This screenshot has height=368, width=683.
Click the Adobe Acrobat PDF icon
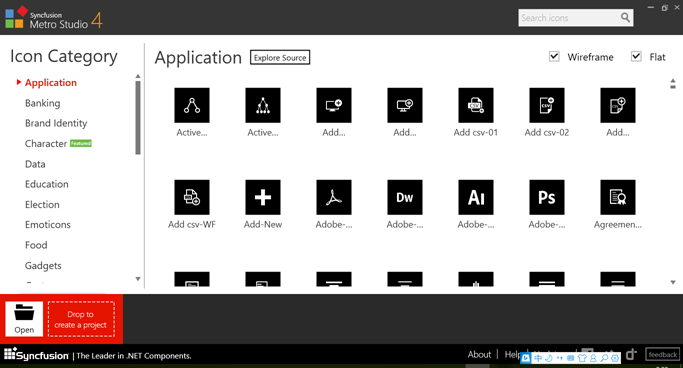[x=334, y=197]
